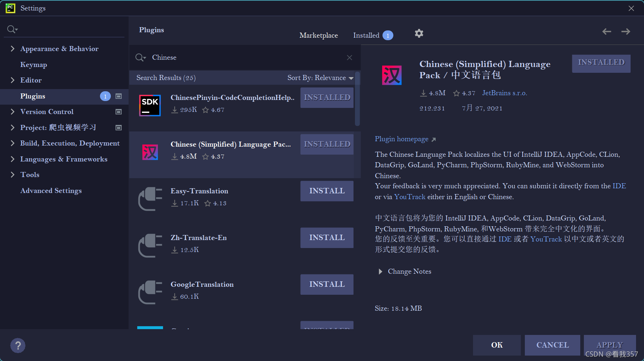The height and width of the screenshot is (361, 644).
Task: Select the Zh-Translate-En plugin name
Action: 198,238
